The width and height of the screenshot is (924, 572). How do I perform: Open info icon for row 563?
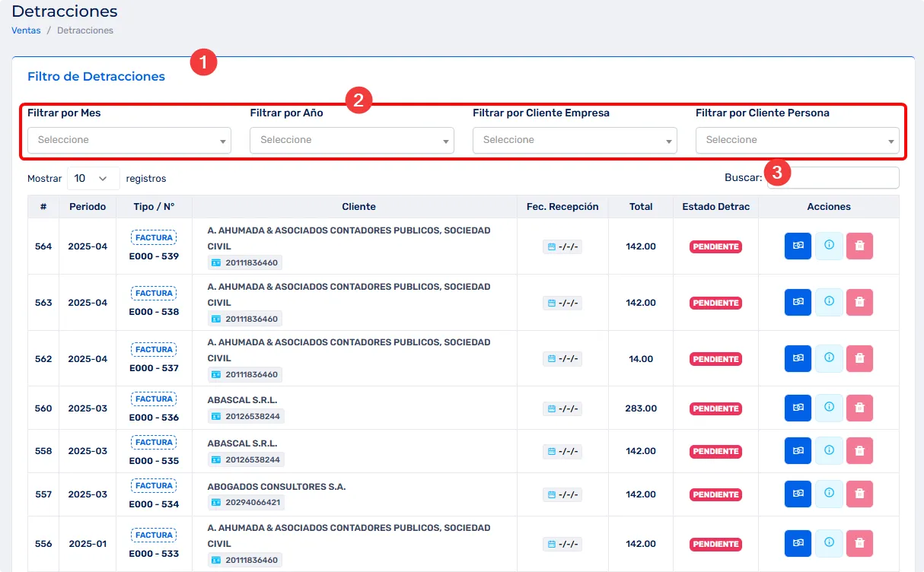coord(829,302)
